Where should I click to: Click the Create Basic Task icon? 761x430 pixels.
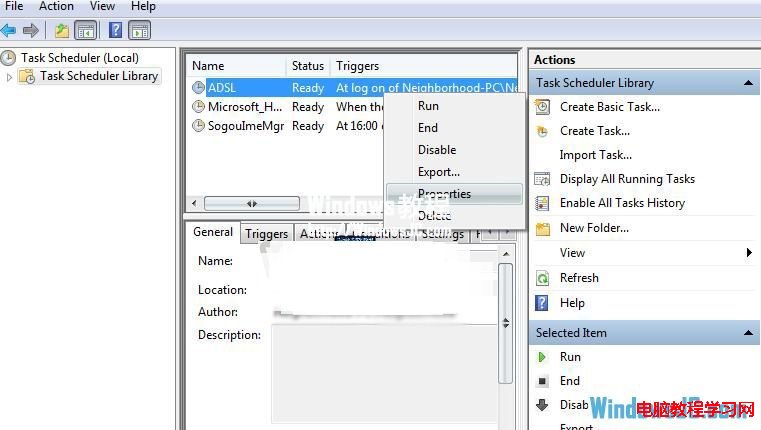click(x=542, y=107)
